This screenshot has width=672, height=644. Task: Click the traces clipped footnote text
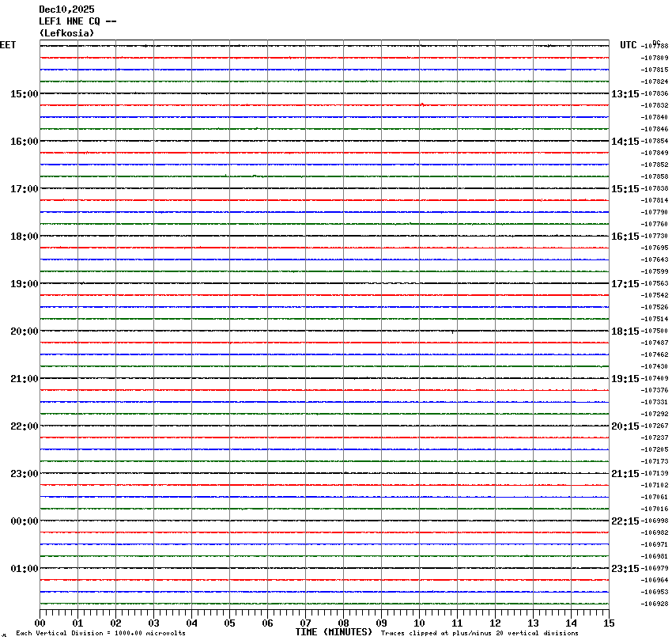tap(479, 633)
